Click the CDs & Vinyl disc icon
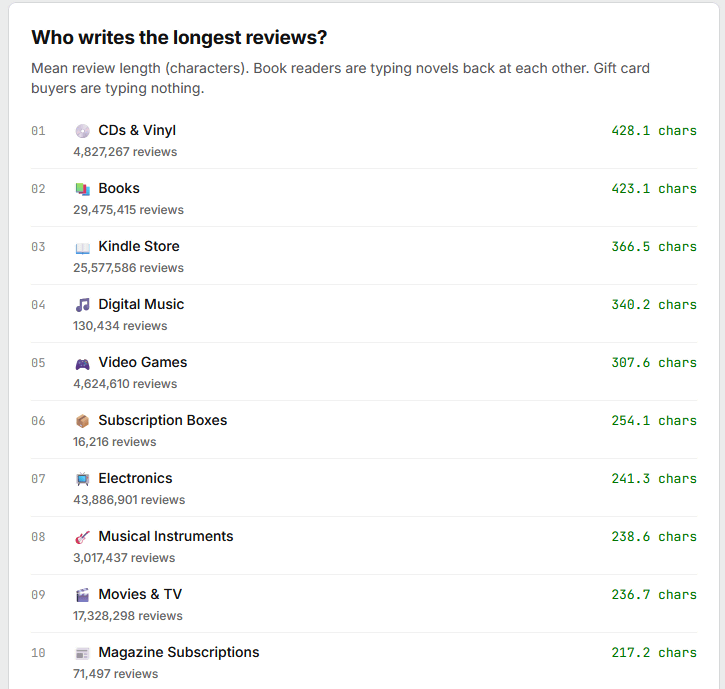Screen dimensions: 725x689 [x=82, y=131]
